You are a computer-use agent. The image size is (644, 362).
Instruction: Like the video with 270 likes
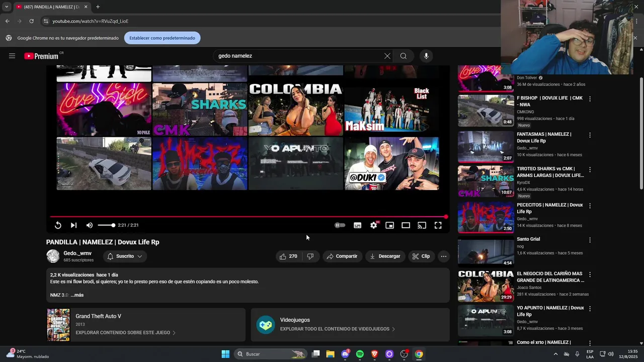coord(288,256)
